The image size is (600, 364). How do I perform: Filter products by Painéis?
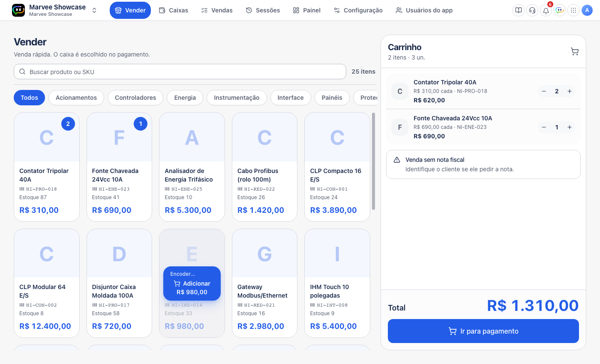coord(332,98)
